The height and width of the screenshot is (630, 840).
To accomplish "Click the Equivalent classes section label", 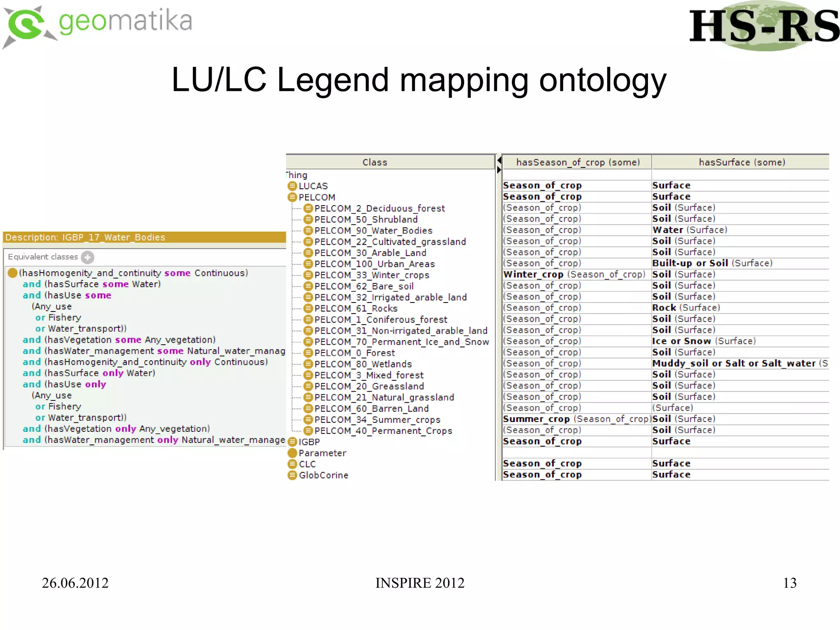I will tap(43, 257).
